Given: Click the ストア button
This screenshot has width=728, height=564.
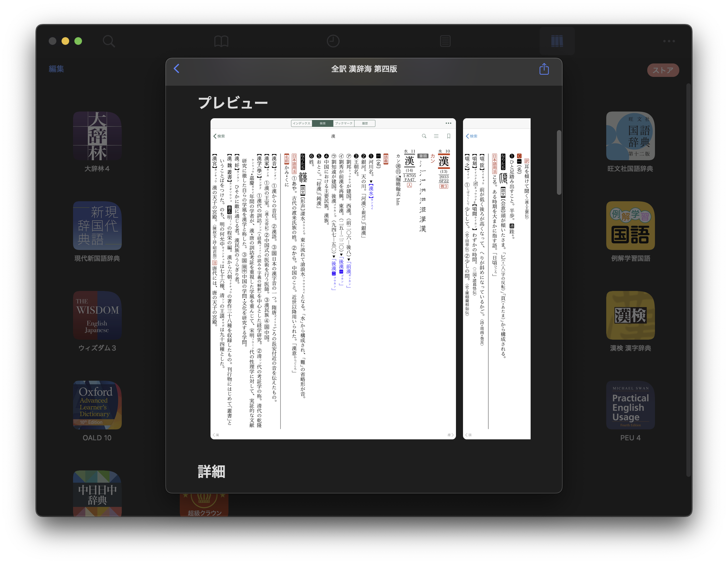Looking at the screenshot, I should click(663, 70).
